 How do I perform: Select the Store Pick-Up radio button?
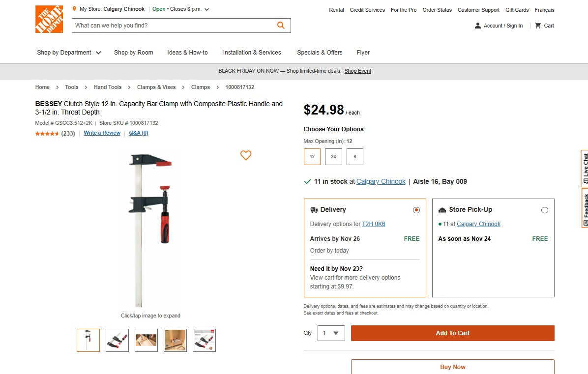point(545,209)
